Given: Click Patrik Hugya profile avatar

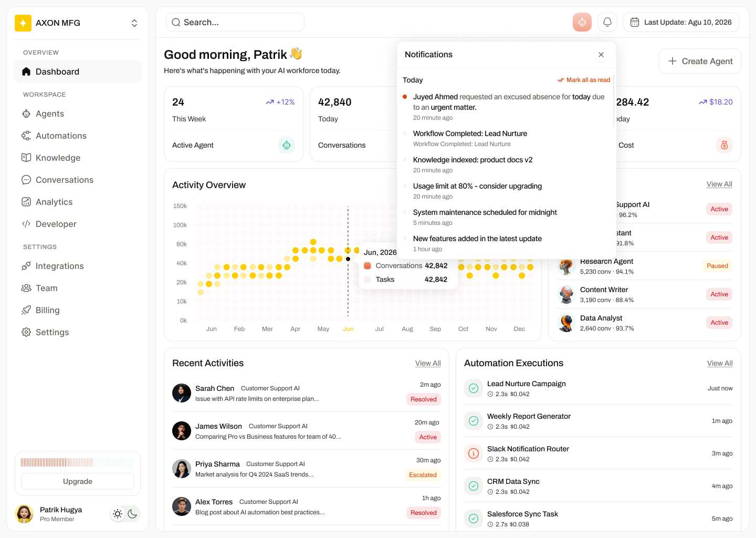Looking at the screenshot, I should [x=24, y=514].
